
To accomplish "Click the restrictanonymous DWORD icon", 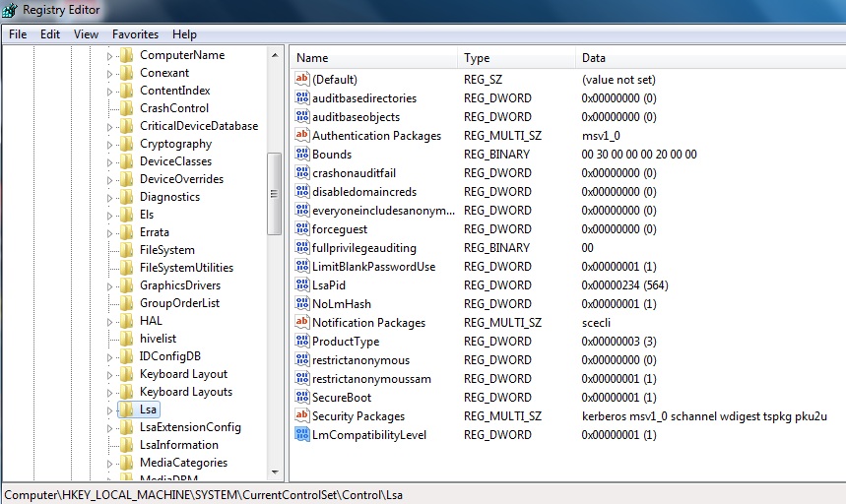I will 302,359.
